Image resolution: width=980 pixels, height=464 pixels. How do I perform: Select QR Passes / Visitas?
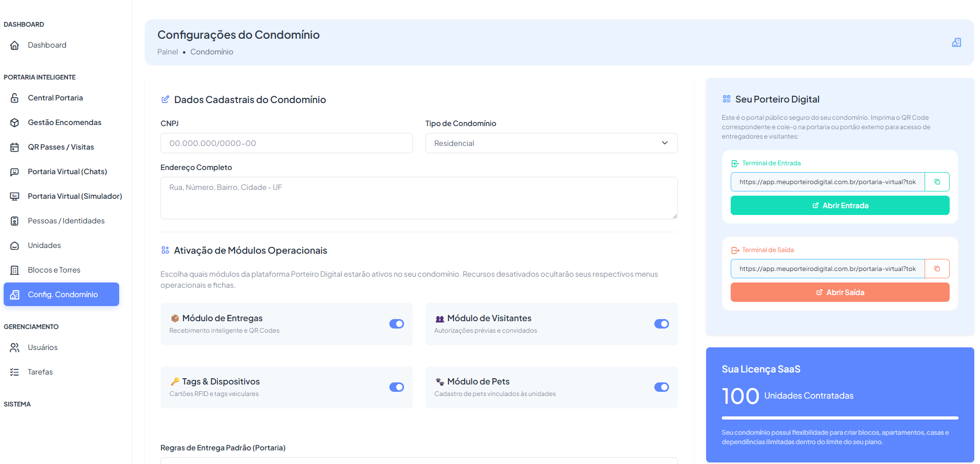(x=61, y=147)
